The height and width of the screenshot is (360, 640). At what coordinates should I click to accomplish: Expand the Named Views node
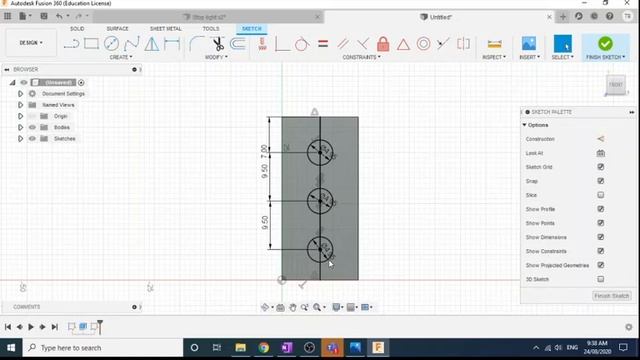click(x=20, y=105)
